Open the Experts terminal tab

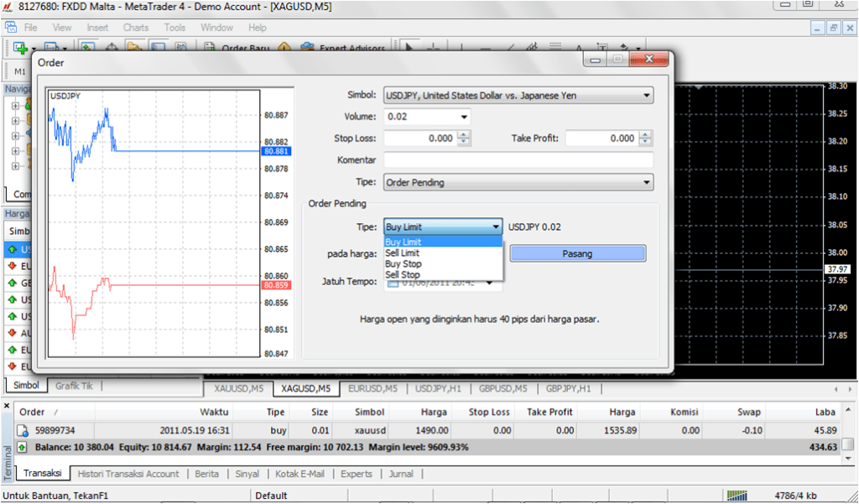click(x=356, y=474)
